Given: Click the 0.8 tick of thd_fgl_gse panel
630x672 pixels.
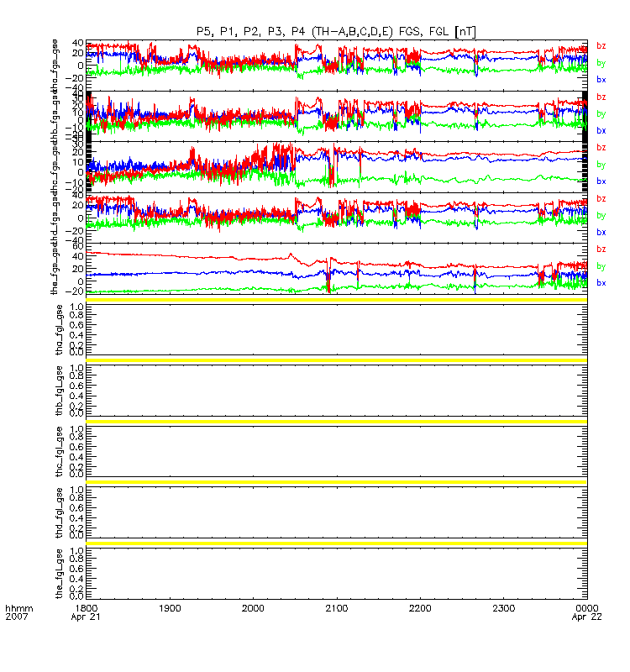Looking at the screenshot, I should pyautogui.click(x=76, y=497).
